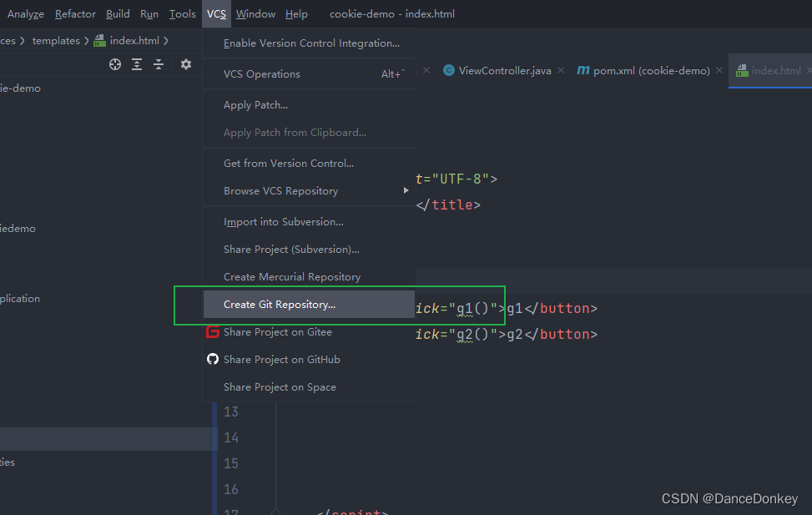The height and width of the screenshot is (515, 812).
Task: Click line number 16 in the gutter
Action: tap(231, 489)
